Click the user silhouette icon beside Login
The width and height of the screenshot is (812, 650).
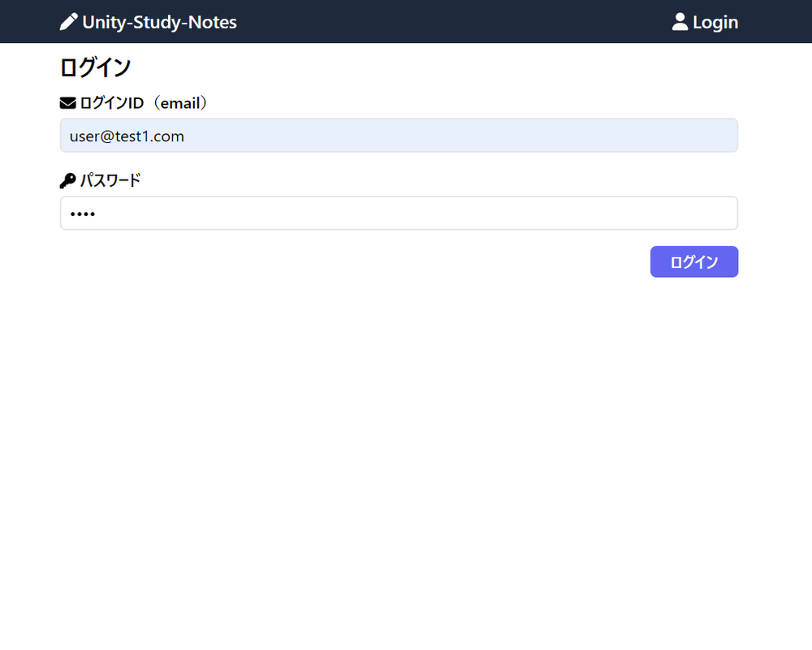(680, 22)
